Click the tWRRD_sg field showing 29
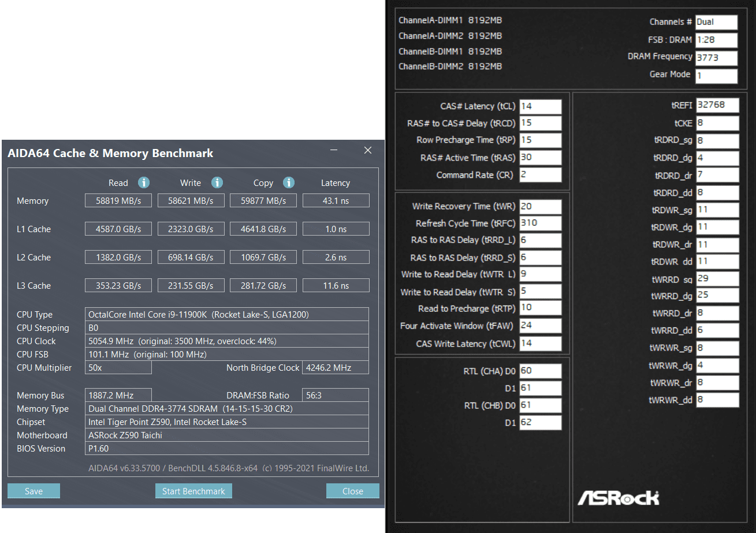 coord(717,279)
